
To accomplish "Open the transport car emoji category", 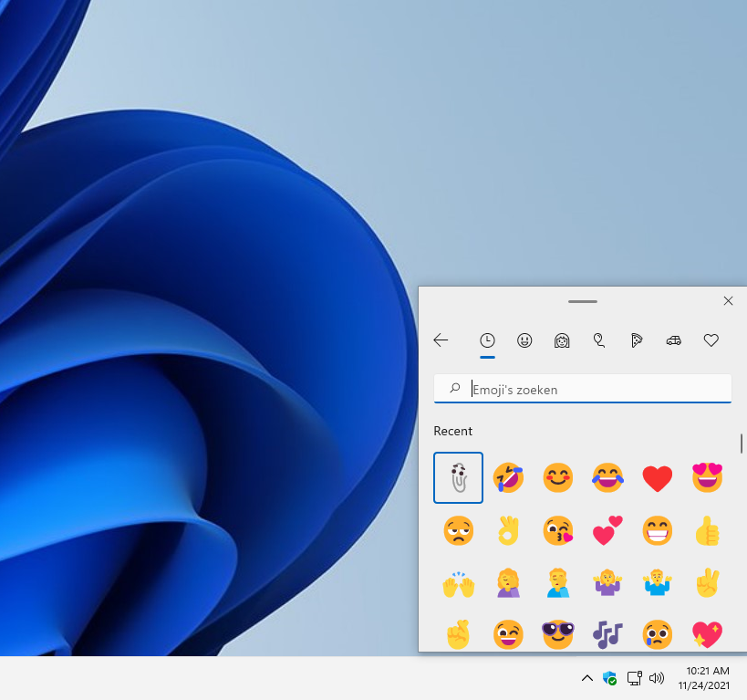I will pos(674,340).
